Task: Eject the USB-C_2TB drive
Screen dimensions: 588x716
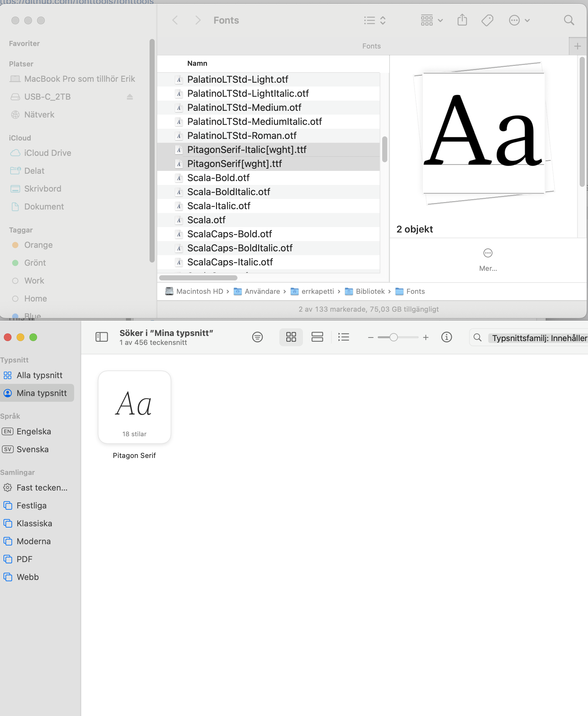Action: 130,97
